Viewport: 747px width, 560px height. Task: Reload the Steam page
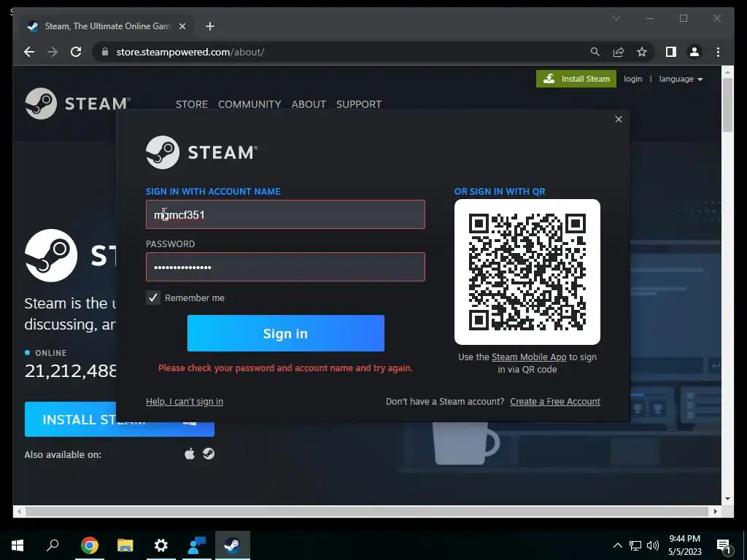click(76, 52)
